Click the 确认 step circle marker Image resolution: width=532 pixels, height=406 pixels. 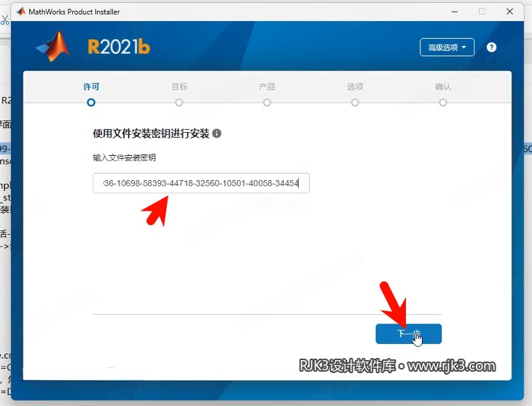click(443, 102)
